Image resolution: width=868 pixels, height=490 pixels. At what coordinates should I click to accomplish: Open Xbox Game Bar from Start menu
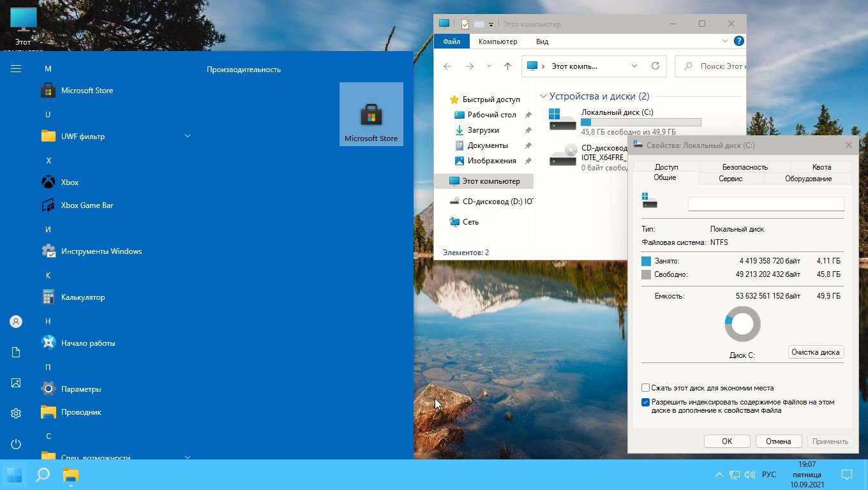87,205
